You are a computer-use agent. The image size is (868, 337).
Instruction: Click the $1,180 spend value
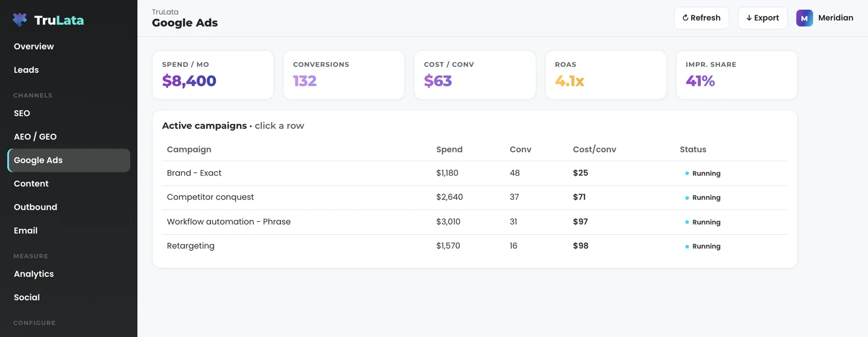[x=447, y=173]
